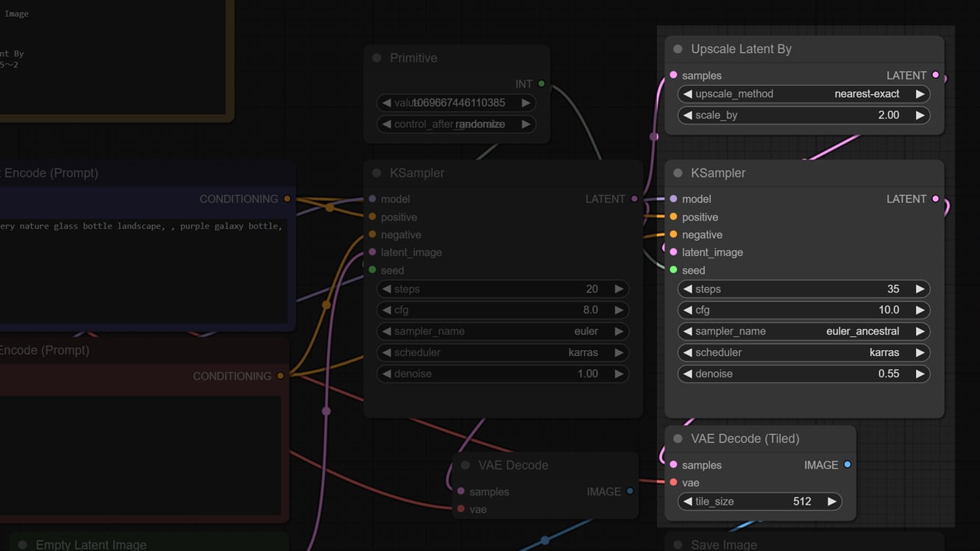Click the scale_by 2.00 value
This screenshot has width=980, height=551.
click(x=888, y=115)
